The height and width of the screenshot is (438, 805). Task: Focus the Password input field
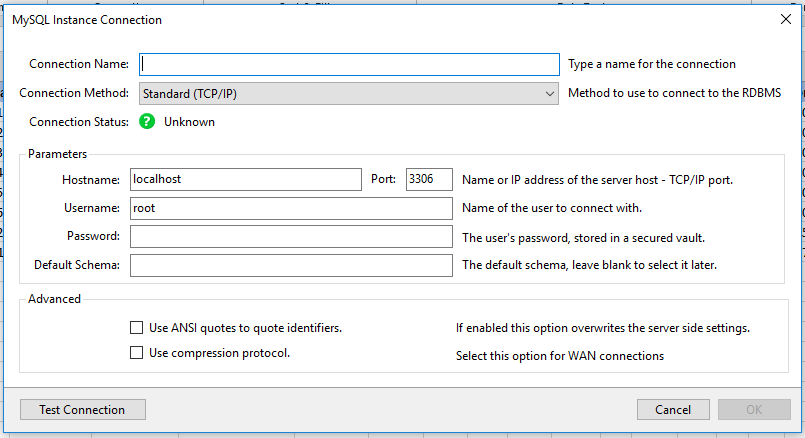tap(291, 237)
